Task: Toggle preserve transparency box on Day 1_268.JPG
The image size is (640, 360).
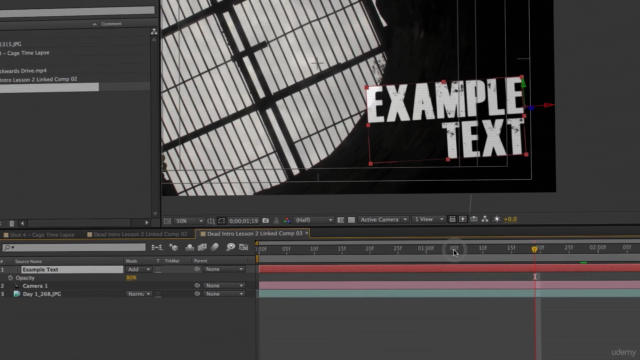Action: pyautogui.click(x=158, y=294)
